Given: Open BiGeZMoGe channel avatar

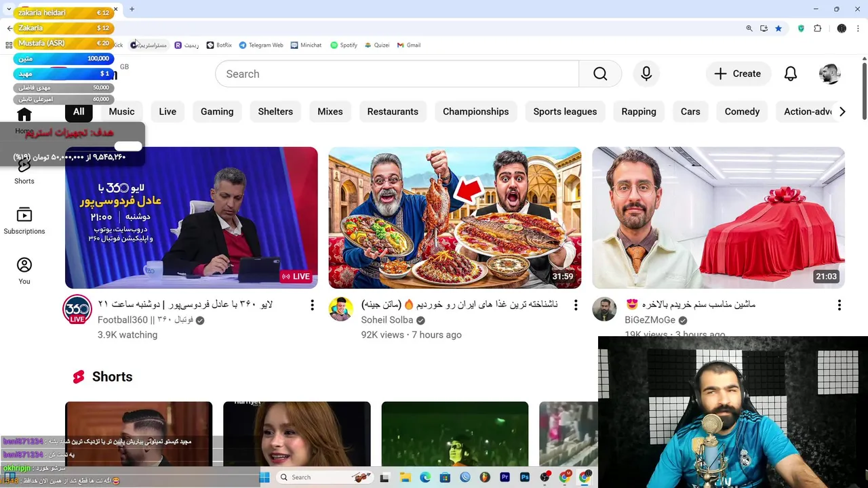Looking at the screenshot, I should coord(604,309).
